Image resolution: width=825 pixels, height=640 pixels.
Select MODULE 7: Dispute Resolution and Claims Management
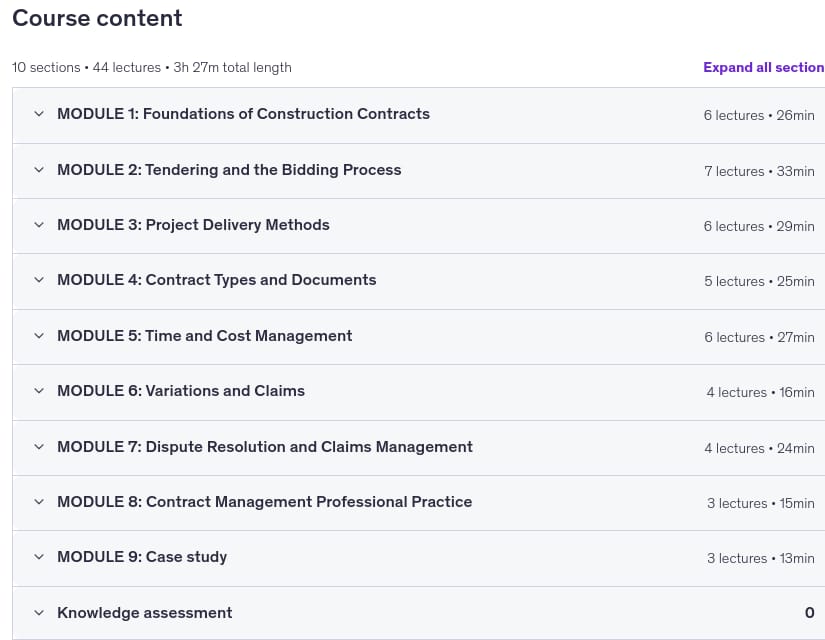coord(265,447)
